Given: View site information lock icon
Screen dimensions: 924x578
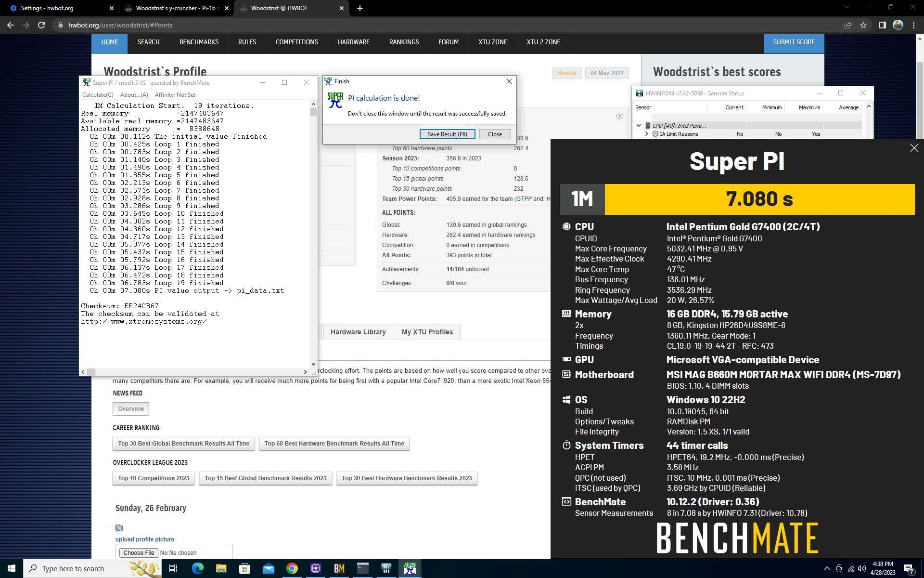Looking at the screenshot, I should pyautogui.click(x=61, y=25).
